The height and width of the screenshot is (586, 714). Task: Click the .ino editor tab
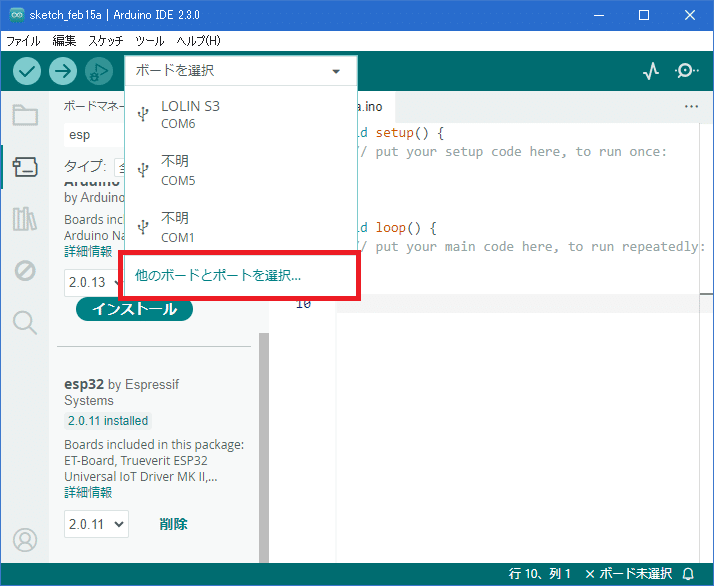coord(375,107)
